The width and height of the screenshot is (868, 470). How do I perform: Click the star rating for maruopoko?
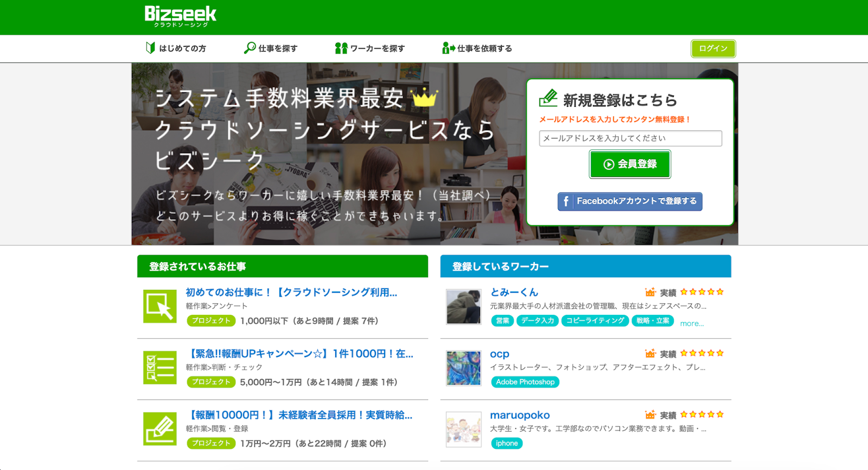pos(702,415)
